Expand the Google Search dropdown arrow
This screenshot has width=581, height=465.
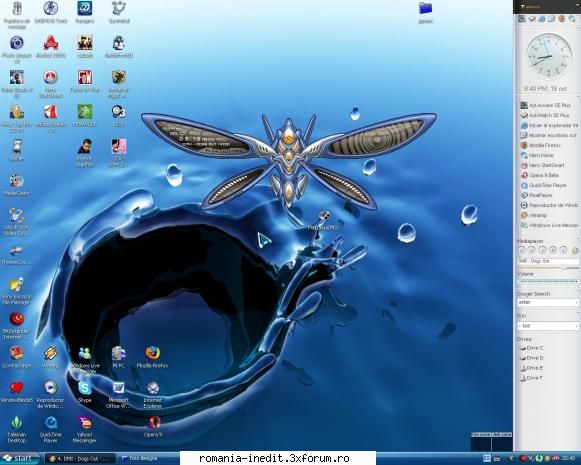[577, 302]
